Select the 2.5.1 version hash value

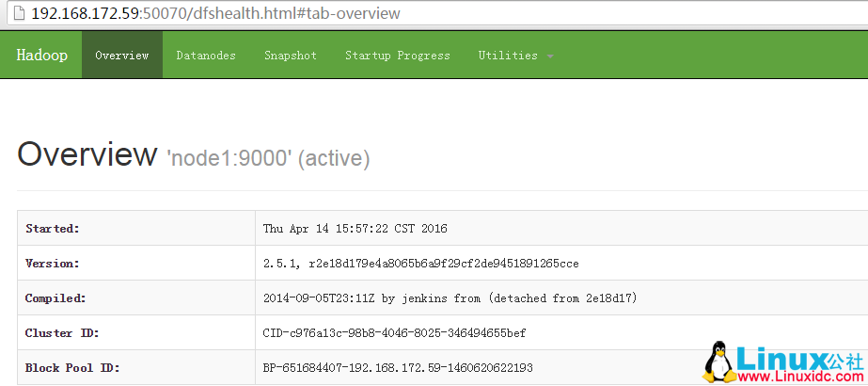click(x=420, y=264)
